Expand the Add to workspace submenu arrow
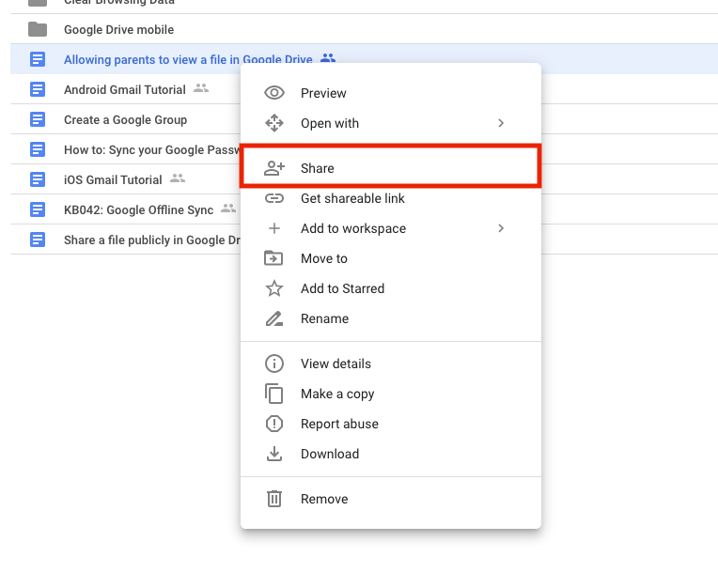The width and height of the screenshot is (718, 588). click(501, 228)
